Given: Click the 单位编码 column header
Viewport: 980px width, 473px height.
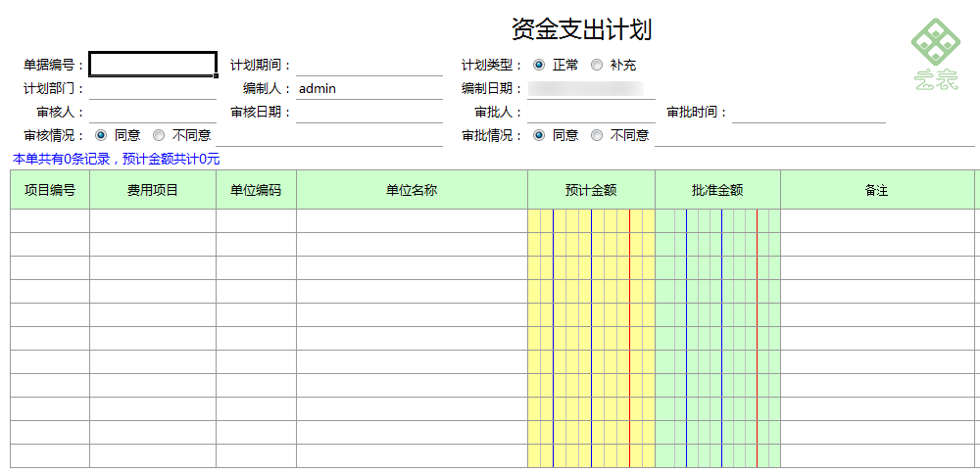Looking at the screenshot, I should [x=256, y=190].
